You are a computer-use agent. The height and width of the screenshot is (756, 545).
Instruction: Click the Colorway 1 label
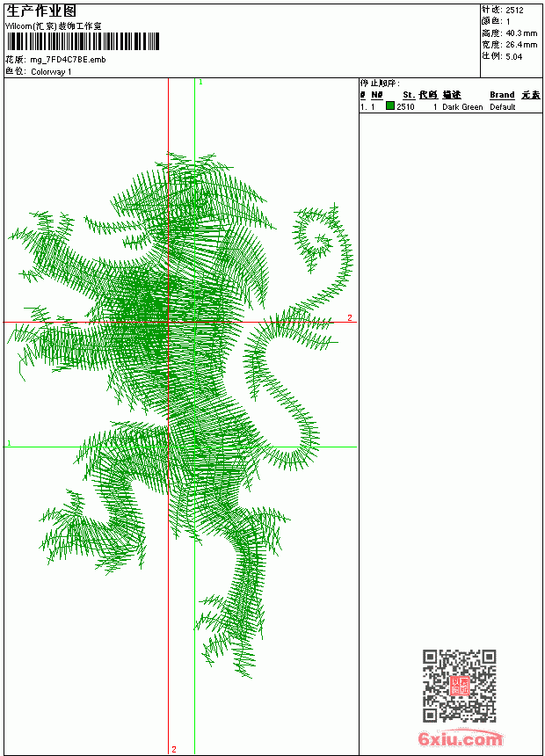coord(51,72)
